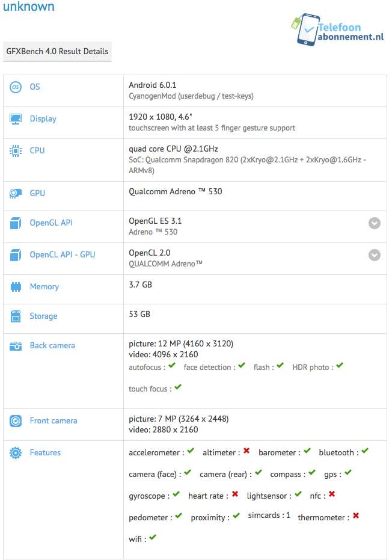Click the GPU label link
The image size is (392, 560).
37,193
